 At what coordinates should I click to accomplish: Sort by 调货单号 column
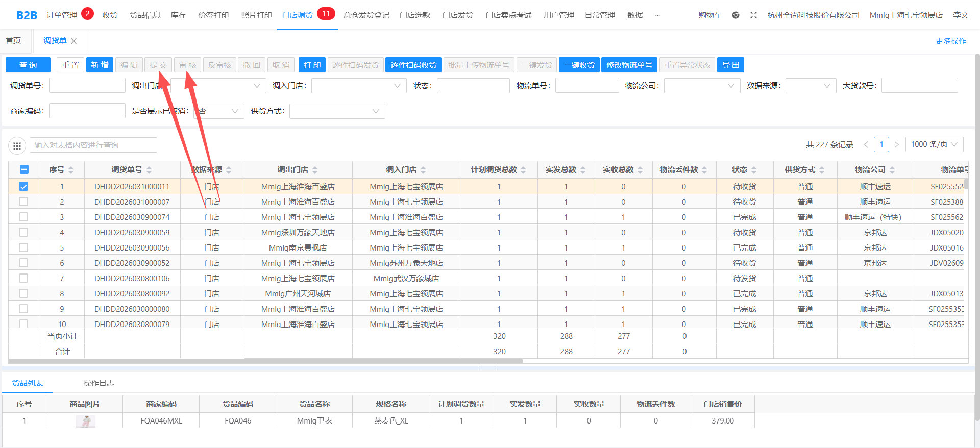coord(149,170)
